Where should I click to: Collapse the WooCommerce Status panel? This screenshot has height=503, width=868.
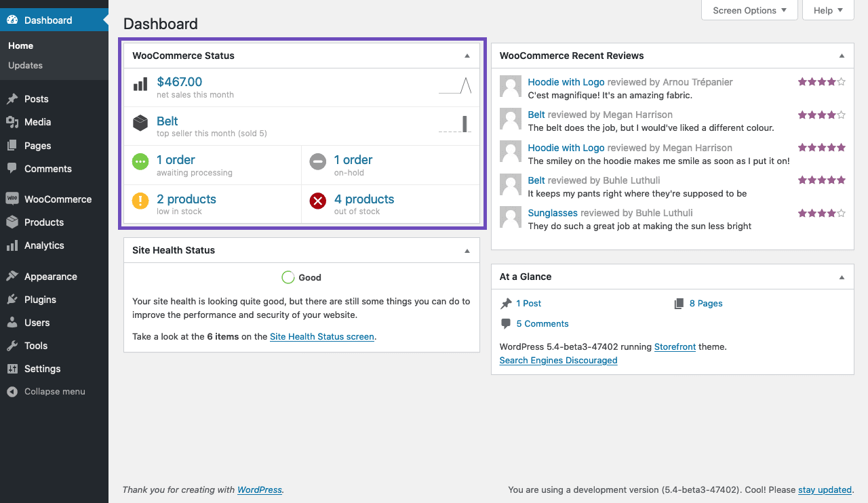[x=467, y=56]
